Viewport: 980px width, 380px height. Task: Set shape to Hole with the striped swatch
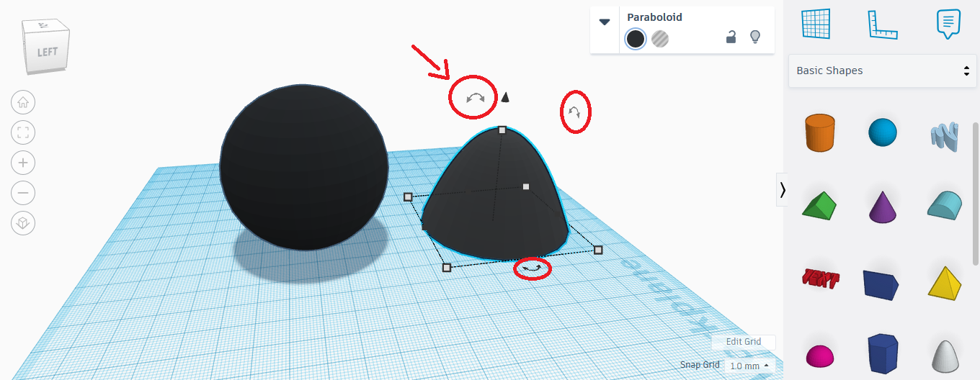660,39
